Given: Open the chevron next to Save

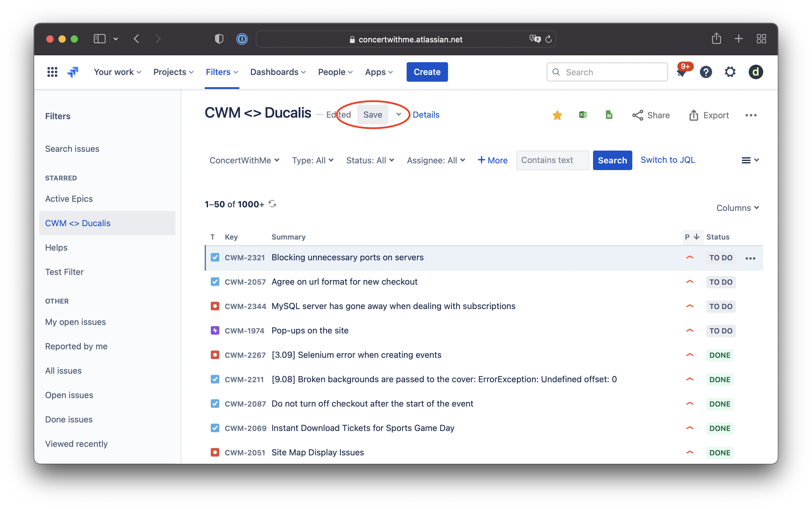Looking at the screenshot, I should tap(399, 115).
